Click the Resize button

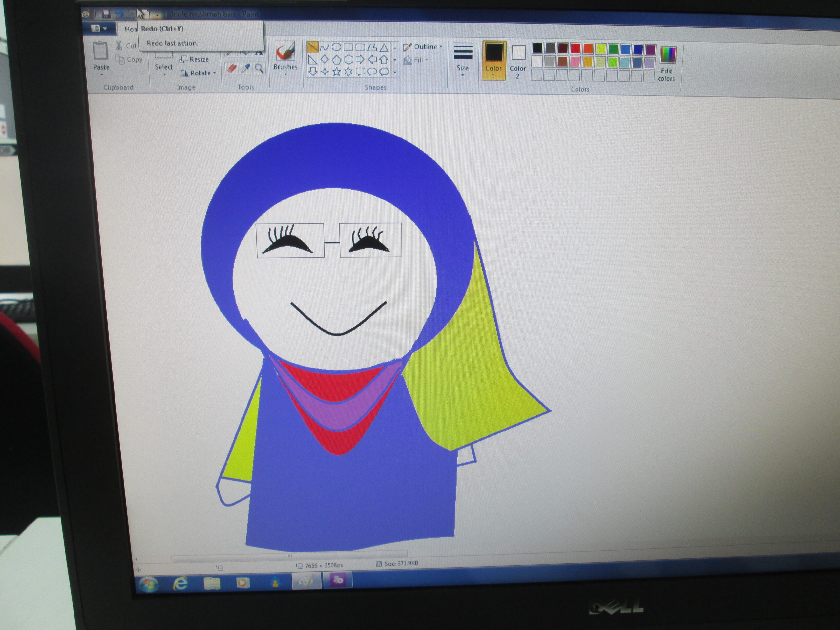(195, 60)
